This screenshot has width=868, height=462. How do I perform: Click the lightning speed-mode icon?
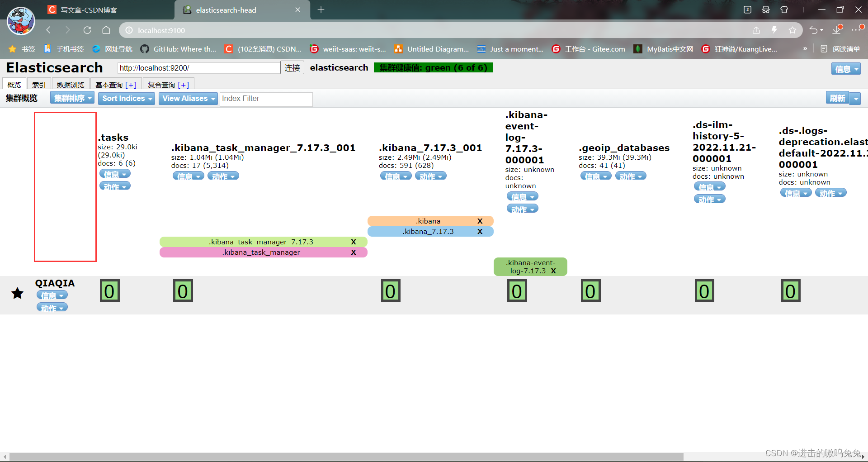774,30
